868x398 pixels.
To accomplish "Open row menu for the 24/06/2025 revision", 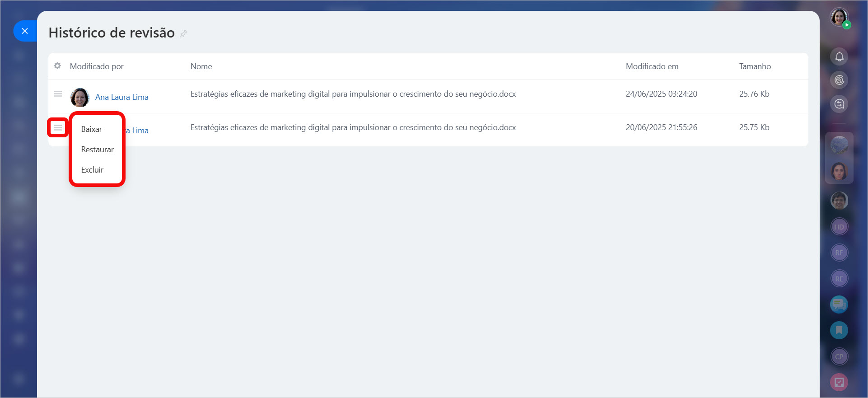I will [x=58, y=94].
